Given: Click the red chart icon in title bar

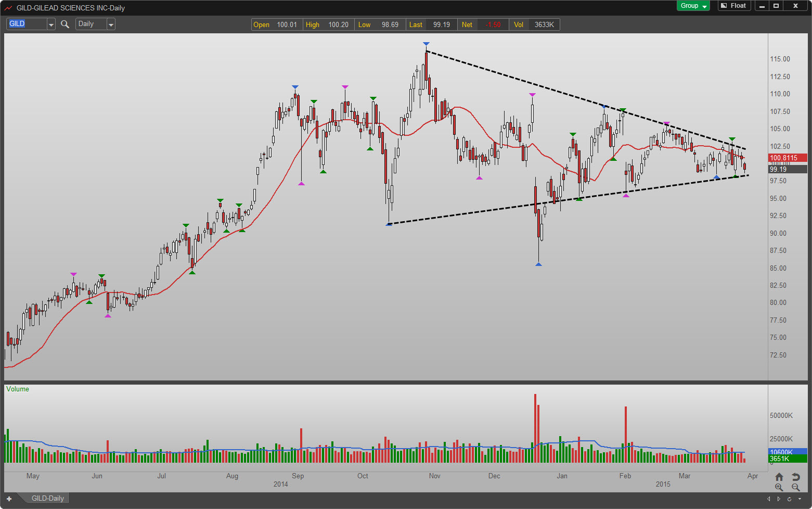Looking at the screenshot, I should click(8, 8).
